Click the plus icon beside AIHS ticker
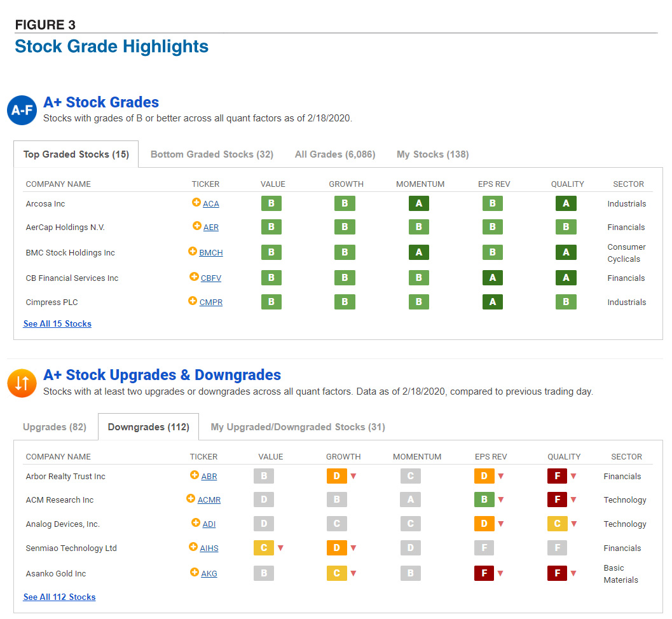672x619 pixels. click(x=193, y=547)
